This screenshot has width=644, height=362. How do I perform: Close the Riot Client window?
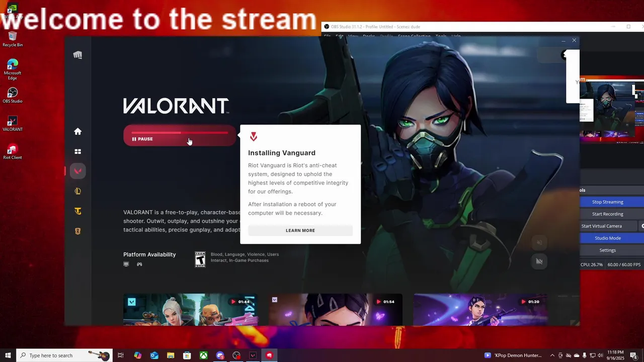[574, 40]
